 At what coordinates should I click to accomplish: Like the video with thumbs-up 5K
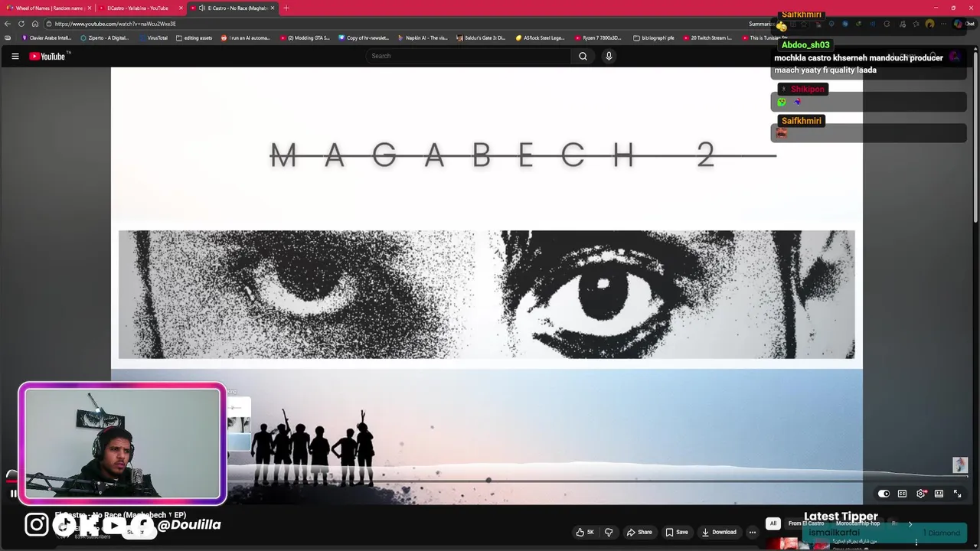585,532
